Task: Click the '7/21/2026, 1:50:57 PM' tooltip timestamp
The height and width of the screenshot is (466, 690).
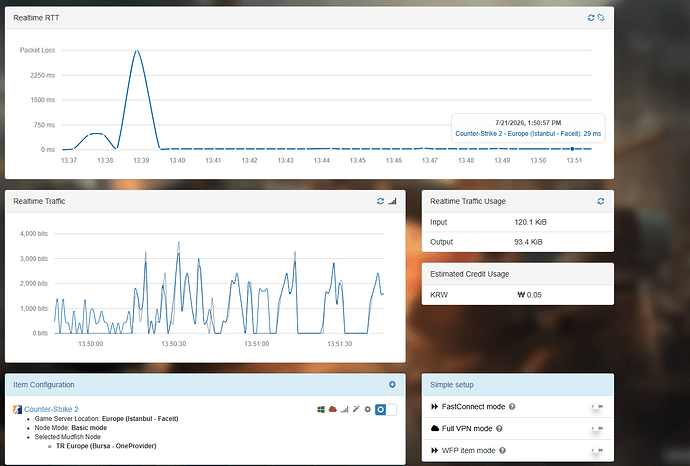Action: click(x=528, y=123)
